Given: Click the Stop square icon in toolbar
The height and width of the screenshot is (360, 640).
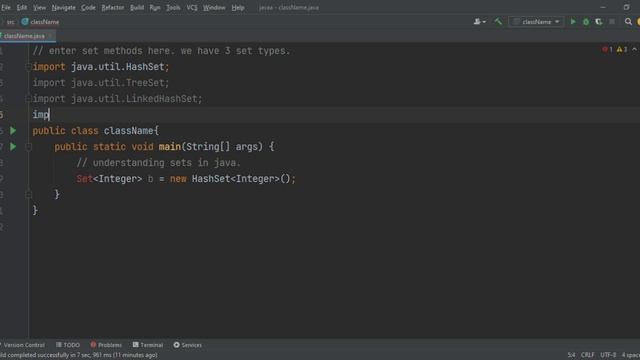Looking at the screenshot, I should [x=612, y=22].
